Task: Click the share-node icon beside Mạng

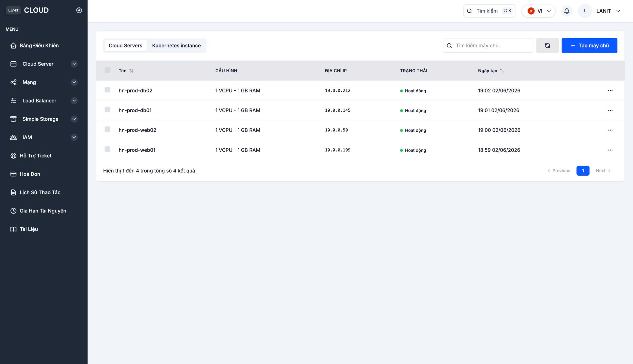Action: tap(13, 82)
